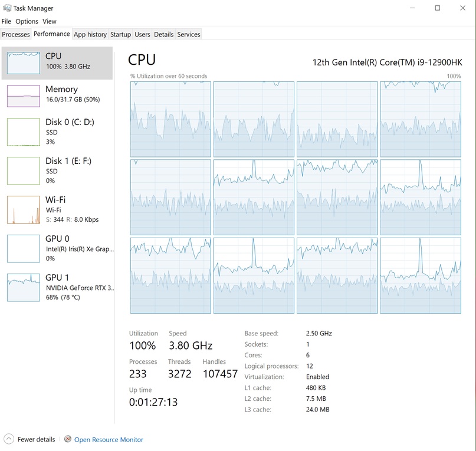Viewport: 476px width, 451px height.
Task: Click the Up time value 0:01:27:13
Action: coord(153,402)
